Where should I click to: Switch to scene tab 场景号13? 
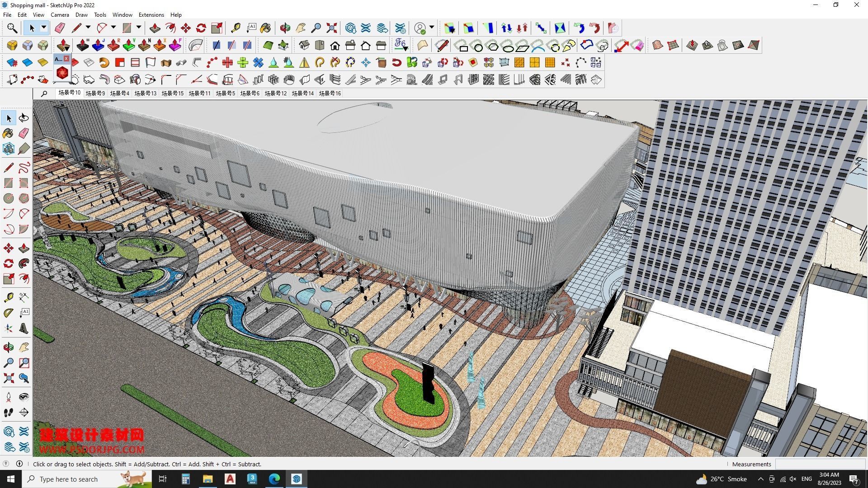point(145,93)
